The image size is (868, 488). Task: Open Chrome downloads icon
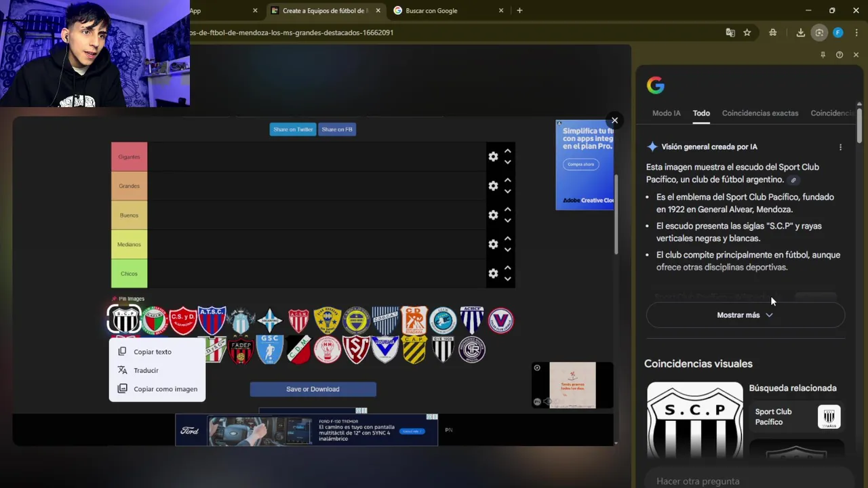point(800,33)
